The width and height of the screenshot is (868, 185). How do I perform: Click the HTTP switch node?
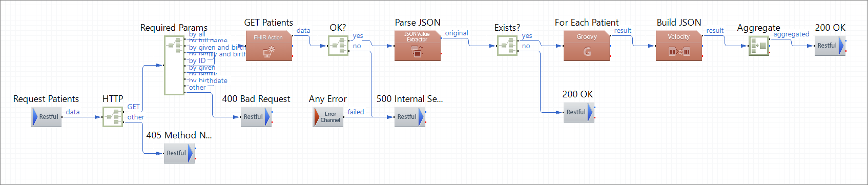click(113, 117)
